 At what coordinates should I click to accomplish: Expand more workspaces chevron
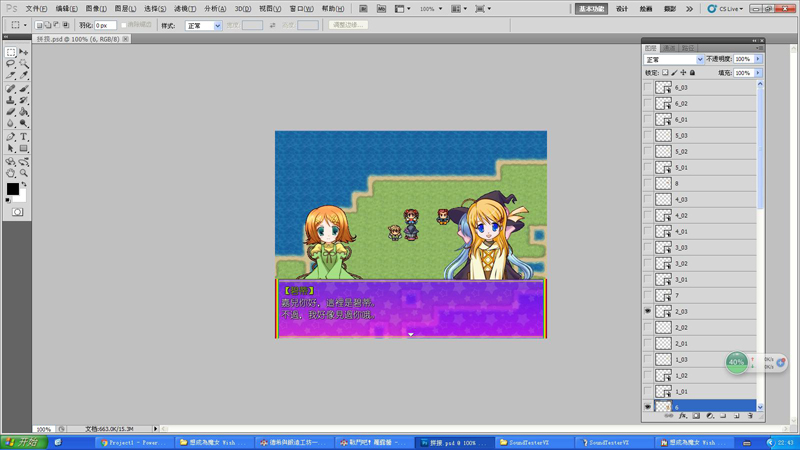(690, 9)
